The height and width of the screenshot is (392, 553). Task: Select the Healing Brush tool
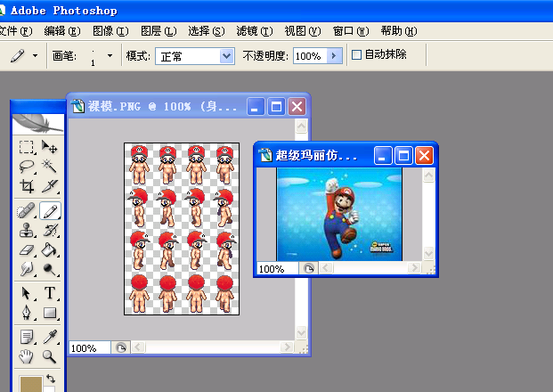click(x=27, y=211)
